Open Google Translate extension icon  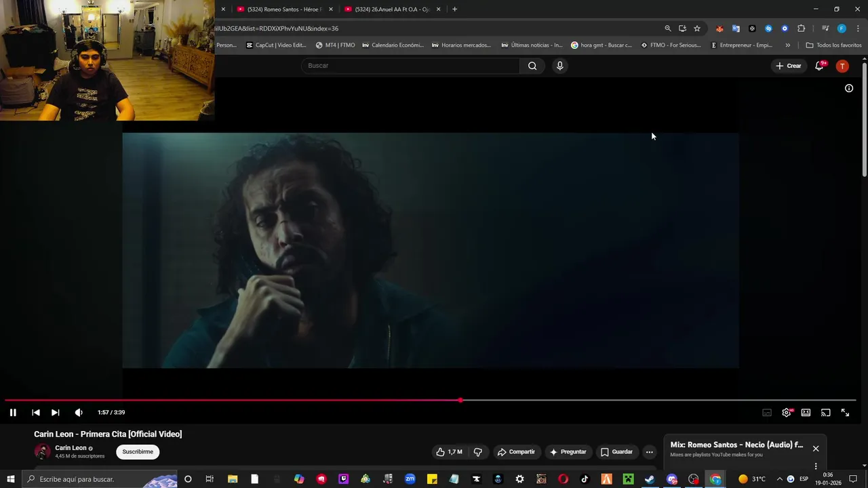click(736, 28)
